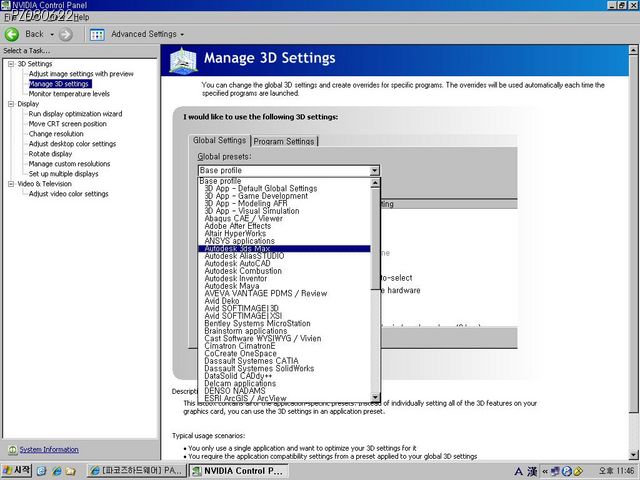Click the language indicator A in tray
Image resolution: width=640 pixels, height=480 pixels.
coord(518,471)
